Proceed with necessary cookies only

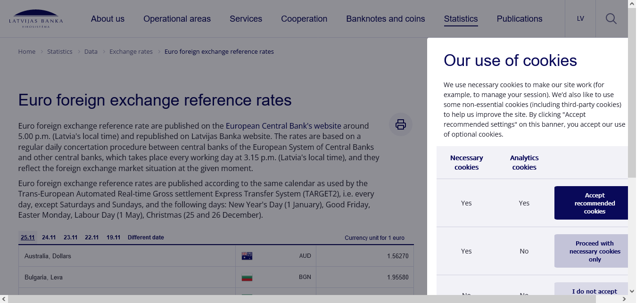click(x=594, y=251)
